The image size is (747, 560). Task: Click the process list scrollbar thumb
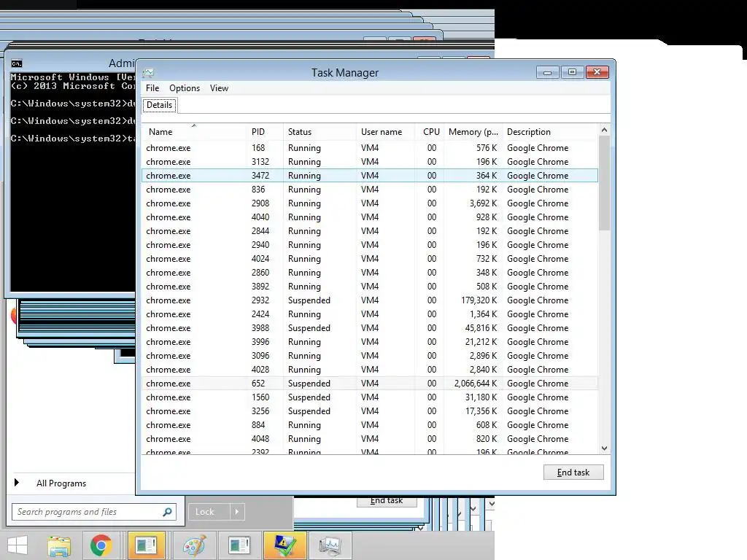click(x=604, y=183)
